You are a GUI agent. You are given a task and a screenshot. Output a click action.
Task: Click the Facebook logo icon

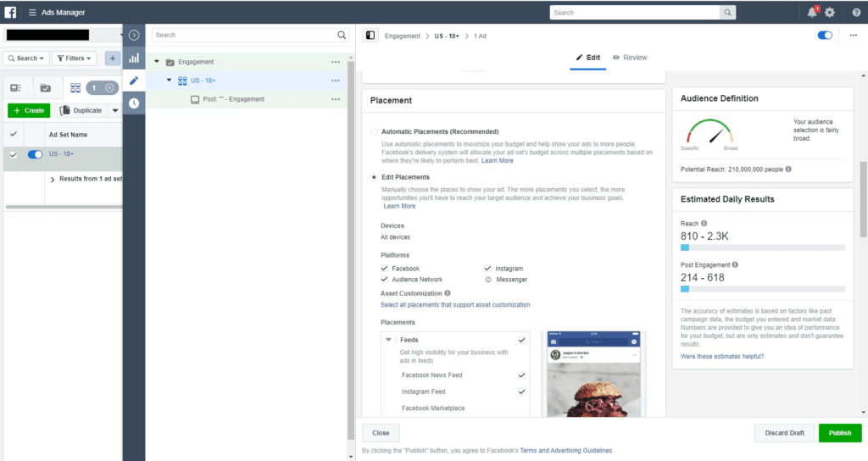click(10, 12)
